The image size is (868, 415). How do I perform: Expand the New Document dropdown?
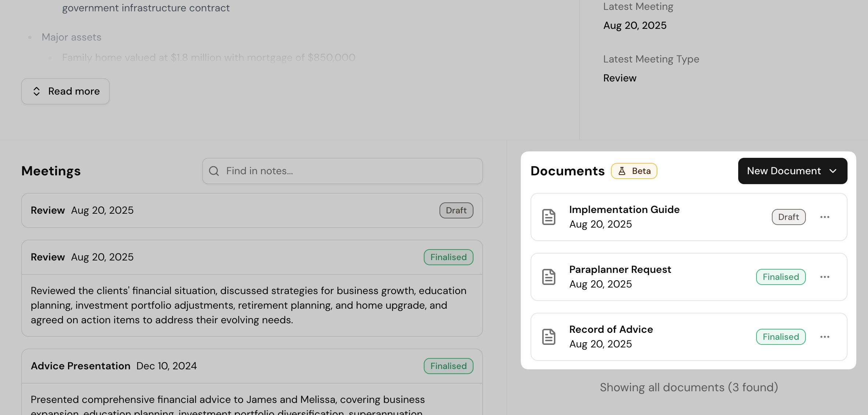tap(792, 171)
